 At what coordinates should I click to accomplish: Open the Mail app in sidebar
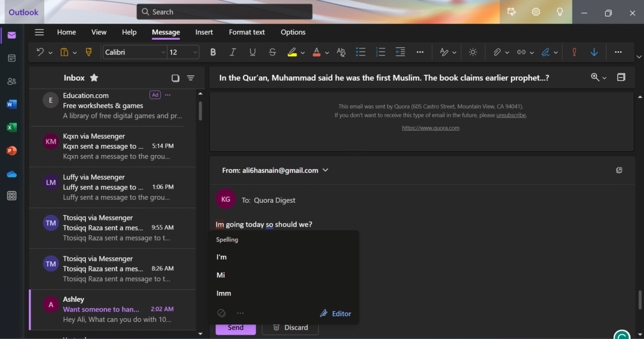[11, 36]
